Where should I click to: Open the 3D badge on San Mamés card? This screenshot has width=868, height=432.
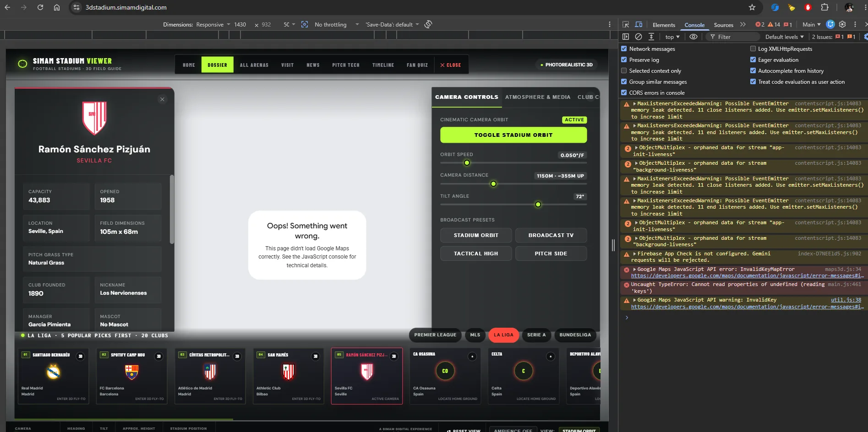coord(316,356)
